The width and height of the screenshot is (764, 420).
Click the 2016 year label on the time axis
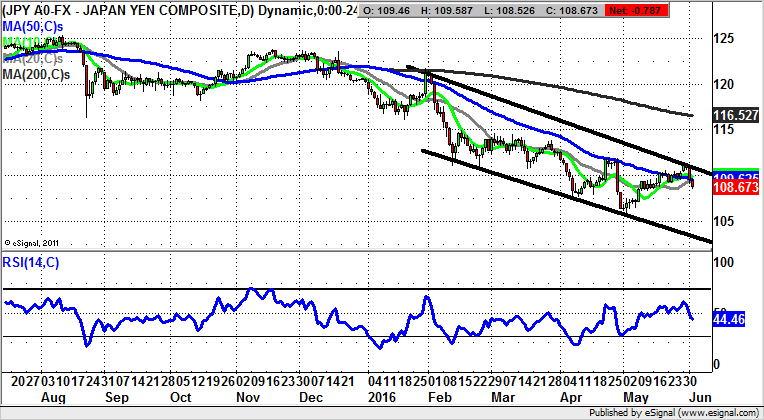click(380, 397)
